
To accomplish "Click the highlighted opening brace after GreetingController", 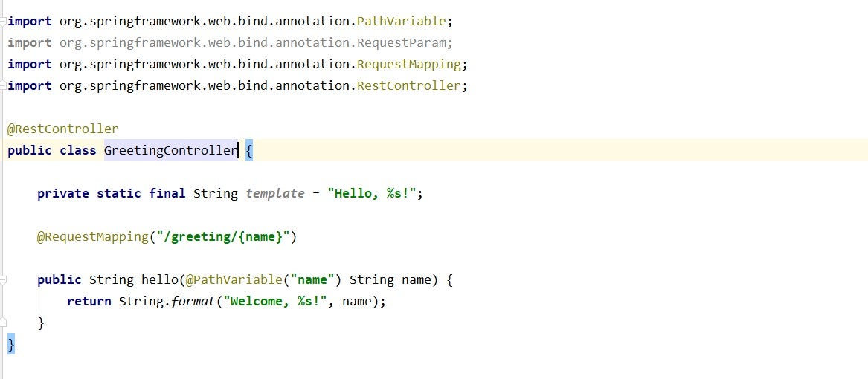I will tap(249, 150).
